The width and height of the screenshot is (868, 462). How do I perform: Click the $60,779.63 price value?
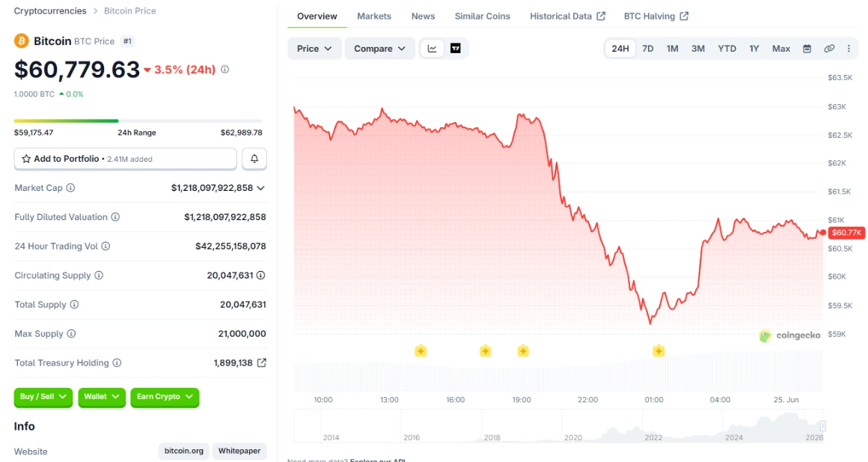tap(77, 69)
